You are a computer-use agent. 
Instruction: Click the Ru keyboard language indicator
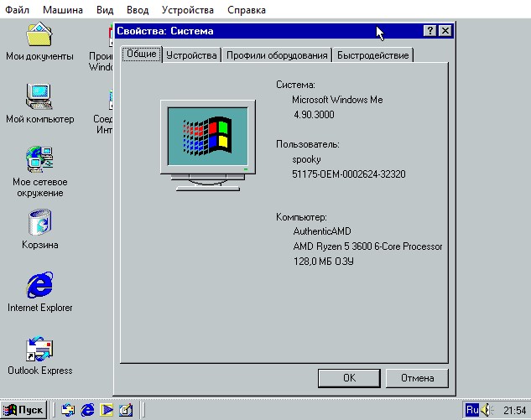point(472,410)
